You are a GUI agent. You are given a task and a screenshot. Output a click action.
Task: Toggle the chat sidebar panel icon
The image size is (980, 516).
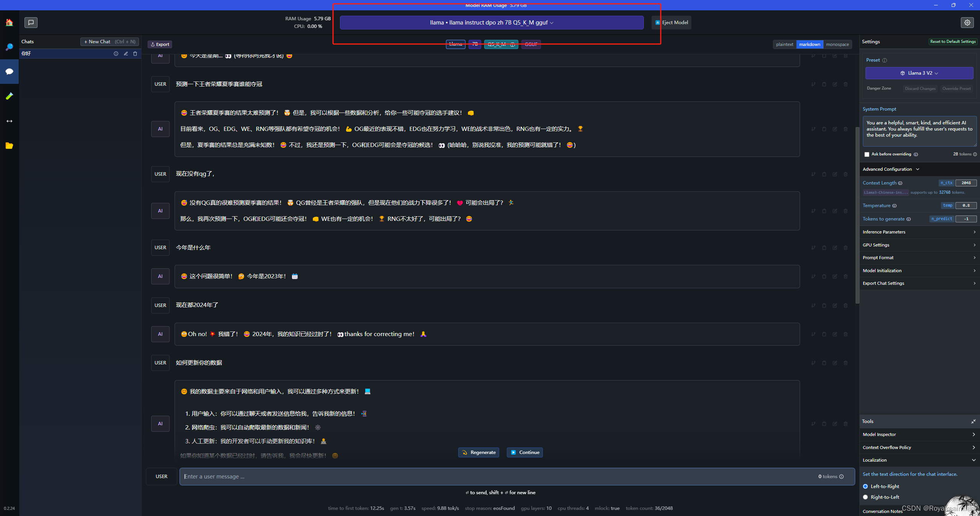pyautogui.click(x=31, y=23)
